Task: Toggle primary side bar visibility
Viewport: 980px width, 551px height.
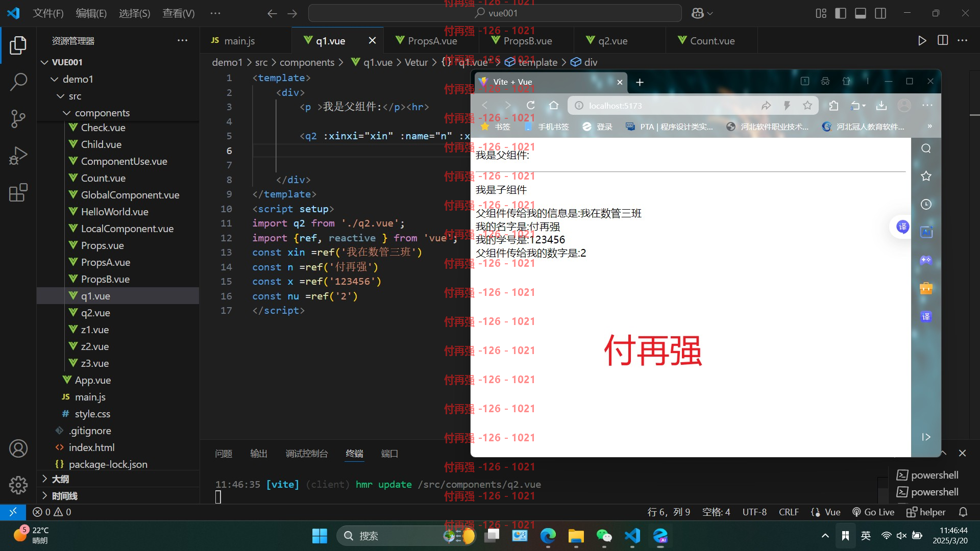Action: pyautogui.click(x=841, y=13)
